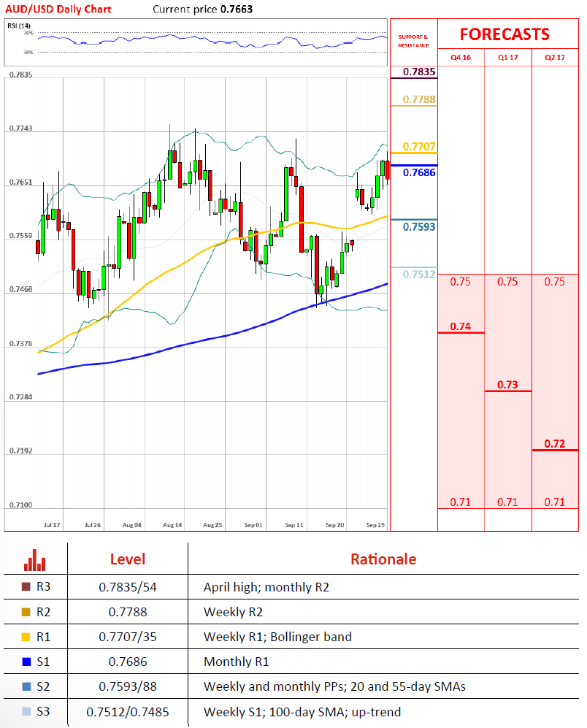Viewport: 587px width, 728px height.
Task: Click the Current price 0.7663 text
Action: tap(202, 9)
